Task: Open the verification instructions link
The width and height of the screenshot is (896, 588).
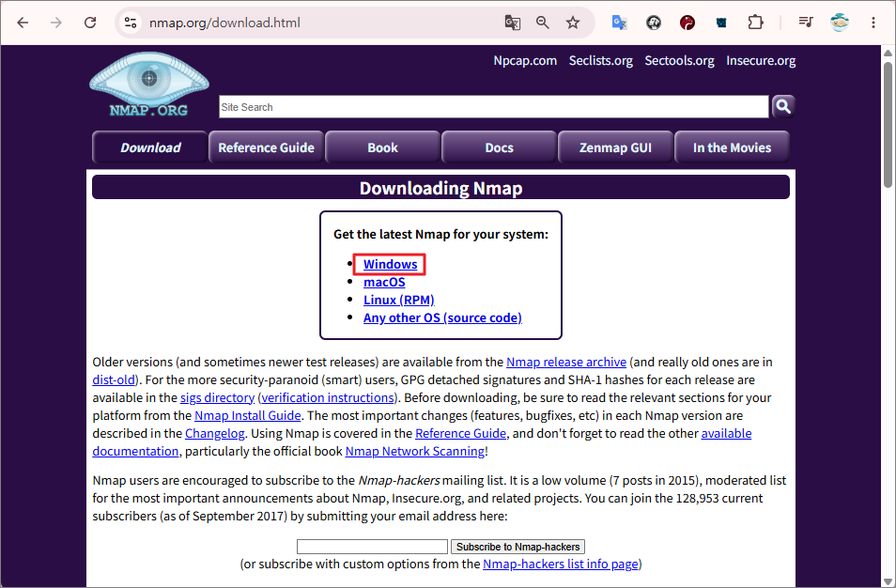Action: click(328, 397)
